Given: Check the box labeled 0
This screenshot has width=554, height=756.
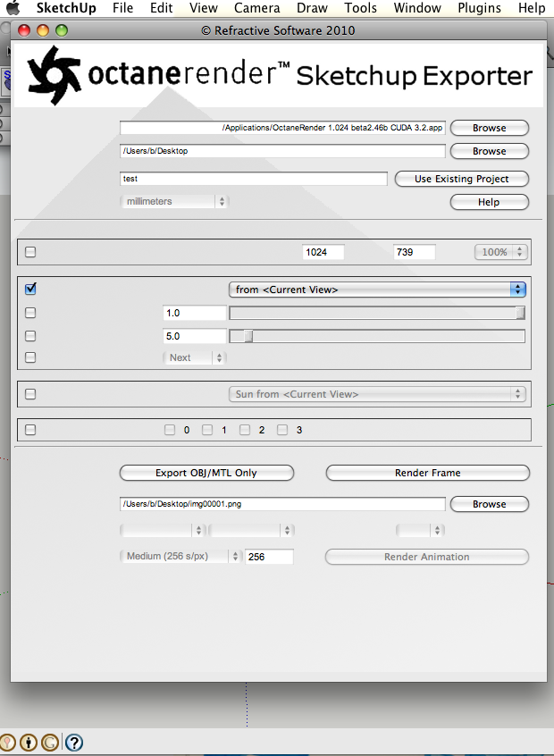Looking at the screenshot, I should pyautogui.click(x=170, y=430).
